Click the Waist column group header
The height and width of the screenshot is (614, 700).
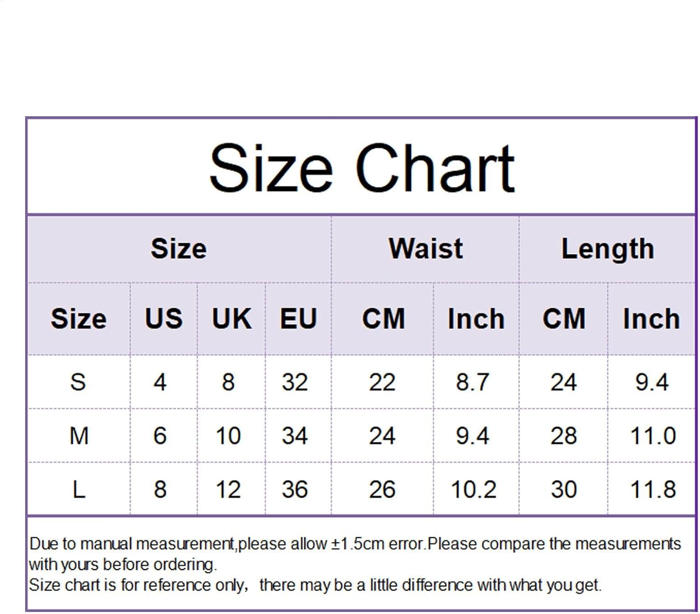coord(426,248)
